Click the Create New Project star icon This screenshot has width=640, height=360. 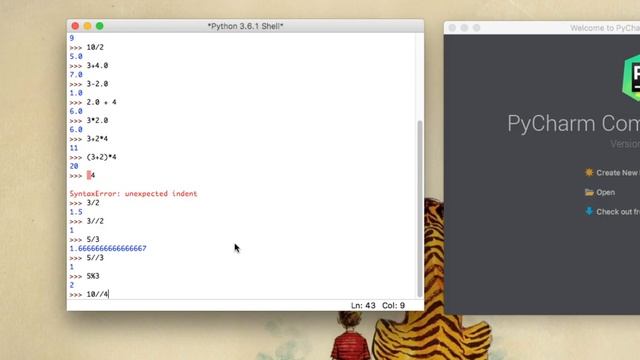[x=589, y=173]
